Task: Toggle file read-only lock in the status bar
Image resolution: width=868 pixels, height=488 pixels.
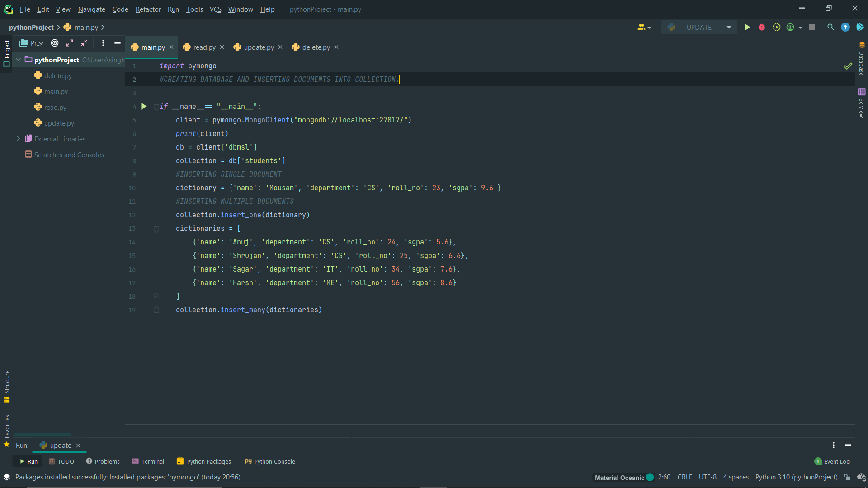Action: tap(848, 477)
